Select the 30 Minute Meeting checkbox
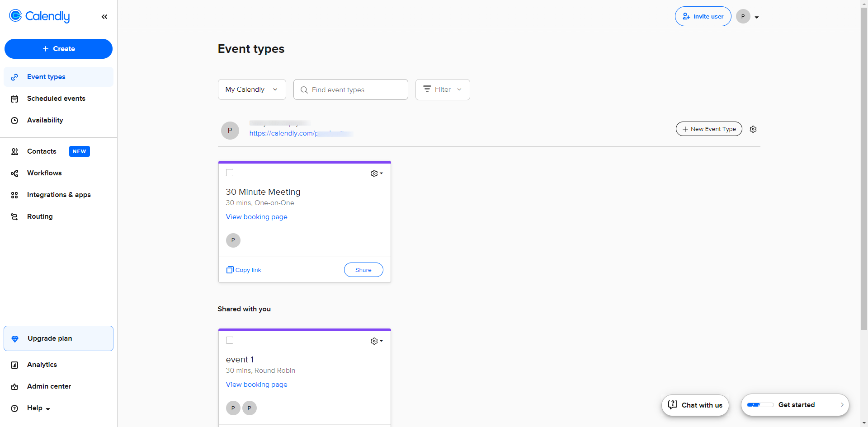 coord(230,173)
